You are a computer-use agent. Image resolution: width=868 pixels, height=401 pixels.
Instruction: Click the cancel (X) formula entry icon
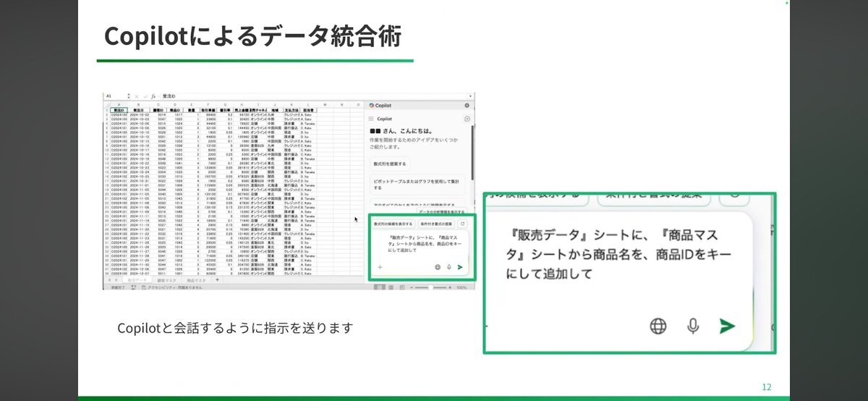[137, 96]
